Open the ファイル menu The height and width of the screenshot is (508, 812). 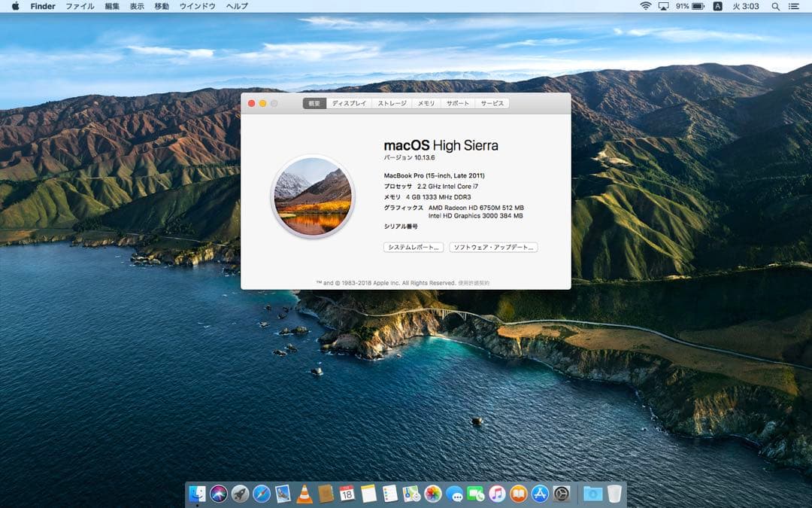point(80,6)
